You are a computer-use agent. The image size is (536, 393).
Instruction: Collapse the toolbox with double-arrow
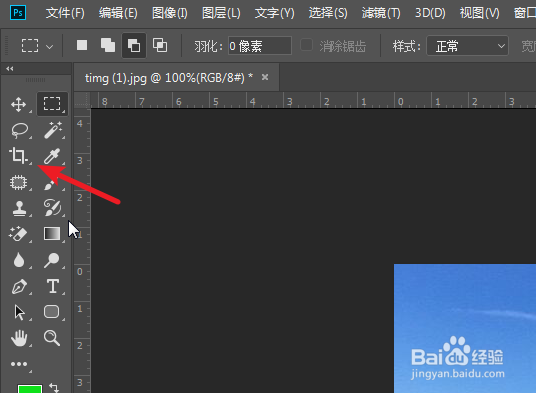coord(10,69)
